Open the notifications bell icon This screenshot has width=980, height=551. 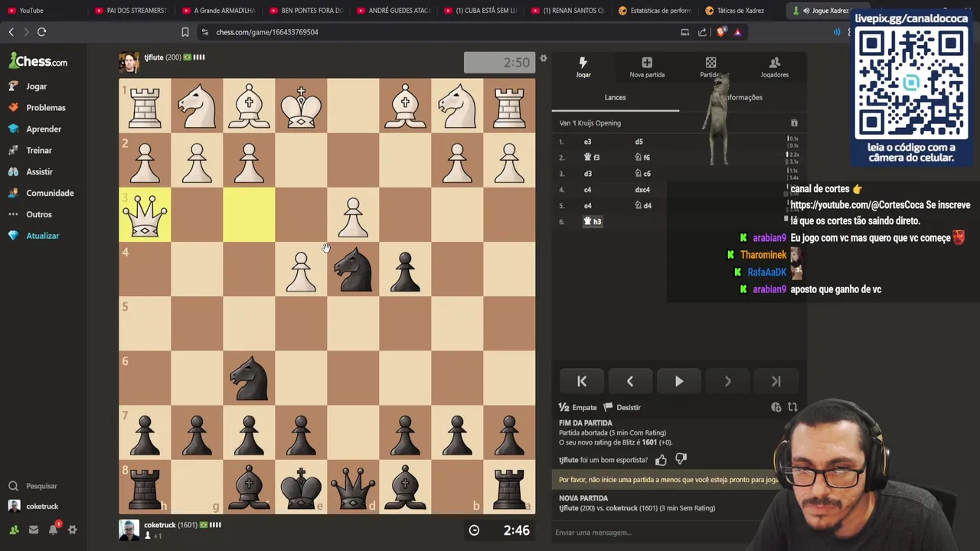[x=54, y=529]
